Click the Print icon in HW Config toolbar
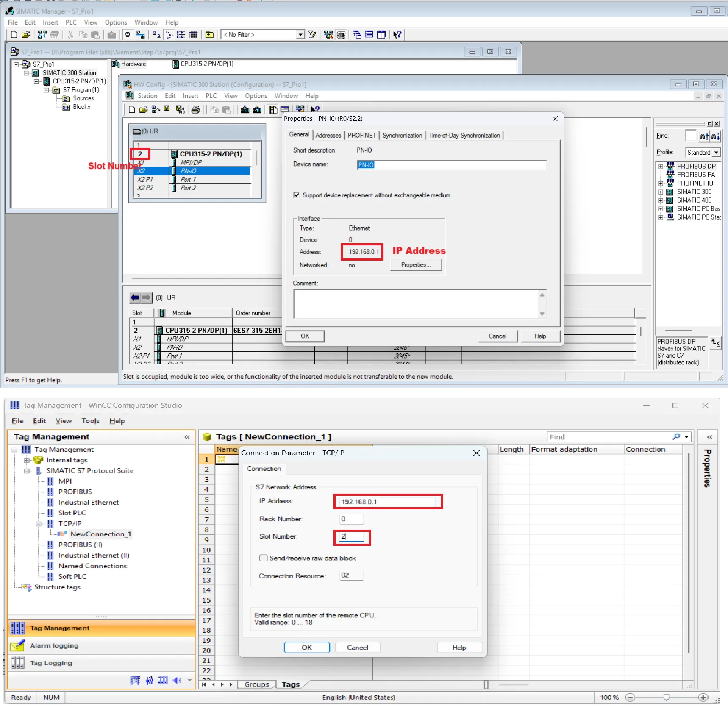This screenshot has width=728, height=706. coord(195,109)
